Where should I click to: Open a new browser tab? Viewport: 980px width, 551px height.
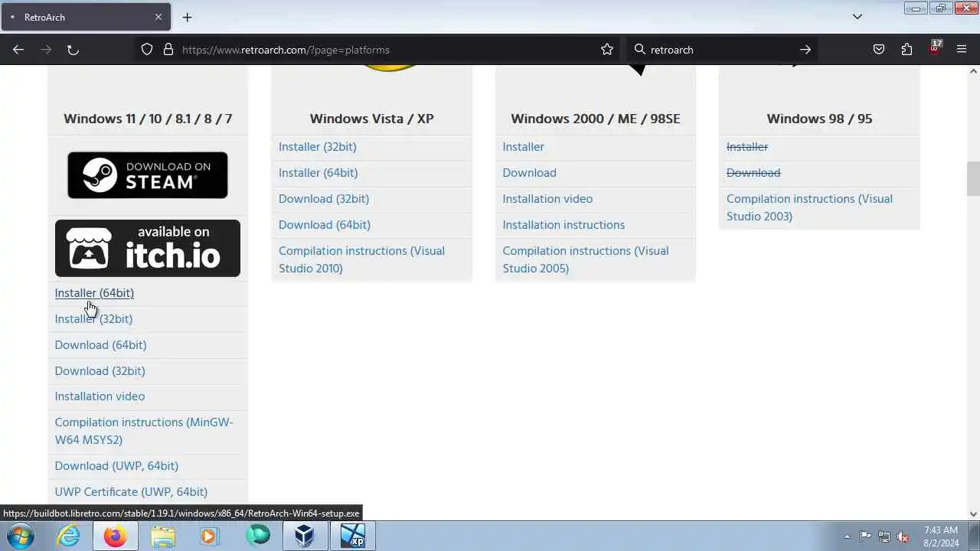187,17
